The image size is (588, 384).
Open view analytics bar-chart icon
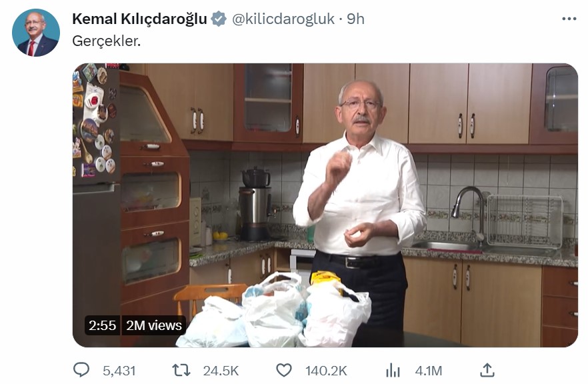pyautogui.click(x=393, y=371)
